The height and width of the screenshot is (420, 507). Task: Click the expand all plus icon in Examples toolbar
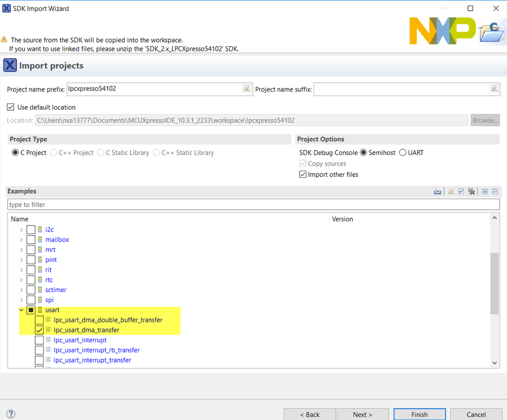point(485,191)
